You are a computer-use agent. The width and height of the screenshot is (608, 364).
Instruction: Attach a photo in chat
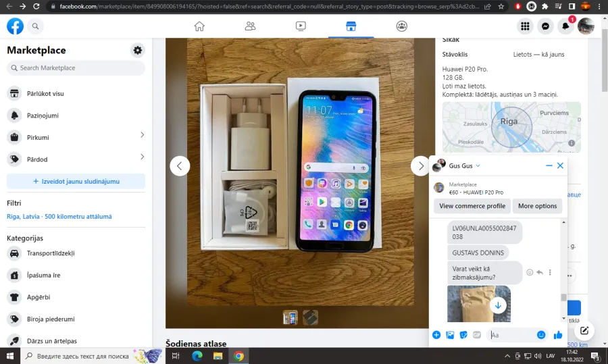(450, 335)
